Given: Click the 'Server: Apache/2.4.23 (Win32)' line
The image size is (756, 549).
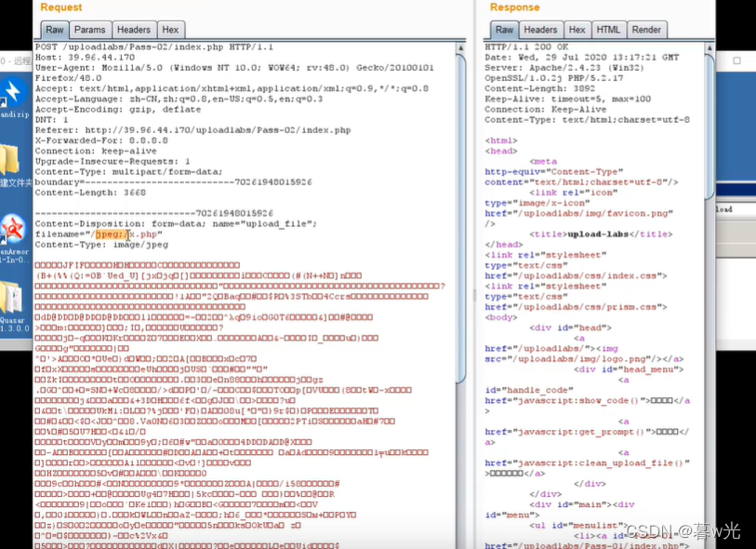Looking at the screenshot, I should tap(566, 68).
